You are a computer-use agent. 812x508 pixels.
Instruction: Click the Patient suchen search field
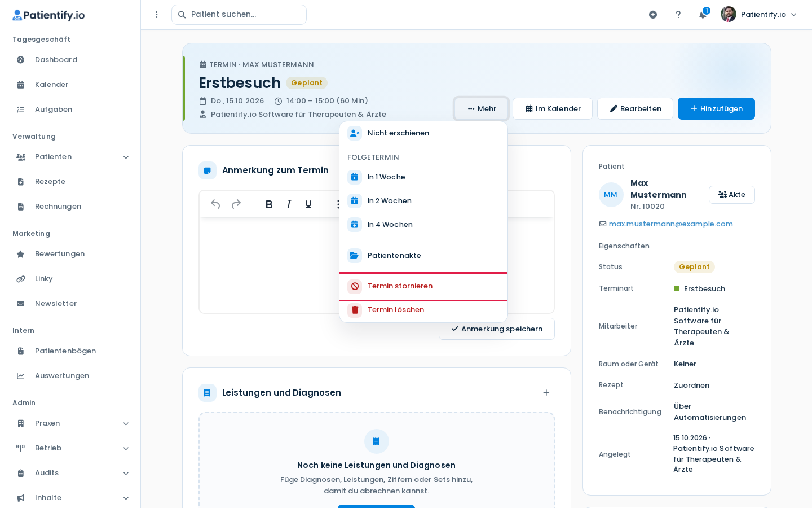click(x=239, y=15)
